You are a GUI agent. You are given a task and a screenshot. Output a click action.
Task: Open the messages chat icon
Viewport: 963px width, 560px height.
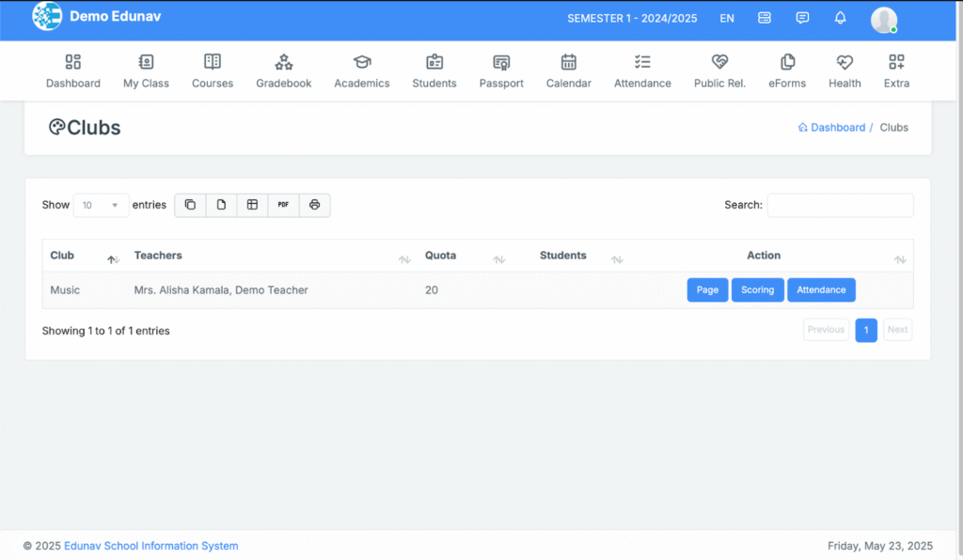[802, 18]
